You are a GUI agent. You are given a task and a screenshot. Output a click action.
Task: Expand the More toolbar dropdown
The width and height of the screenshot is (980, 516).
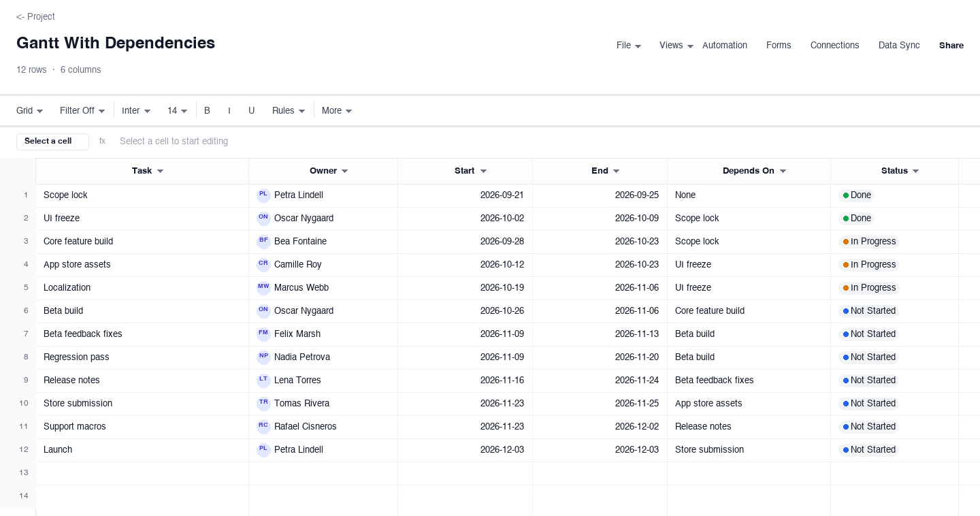pos(337,110)
